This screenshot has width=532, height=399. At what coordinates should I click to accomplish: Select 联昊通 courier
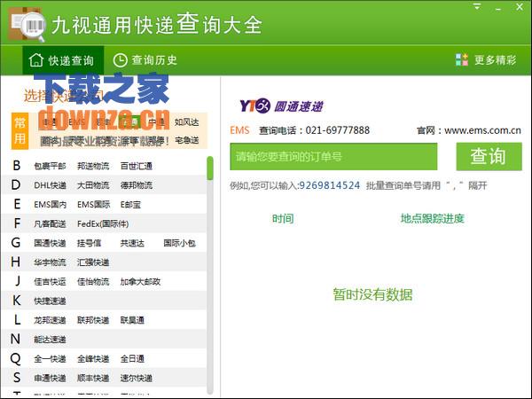click(132, 320)
